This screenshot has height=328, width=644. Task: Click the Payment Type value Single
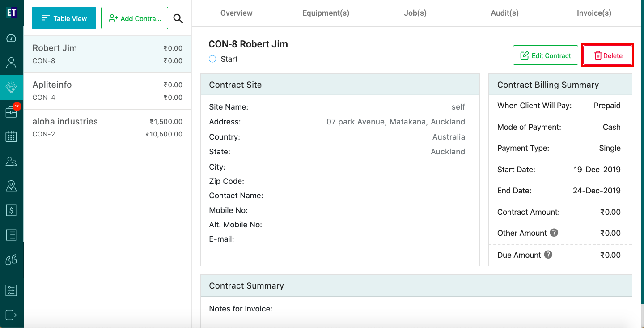[x=610, y=148]
